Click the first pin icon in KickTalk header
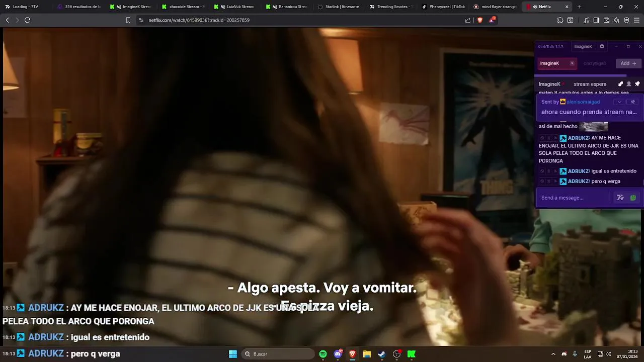Viewport: 644px width, 362px height. pos(620,84)
